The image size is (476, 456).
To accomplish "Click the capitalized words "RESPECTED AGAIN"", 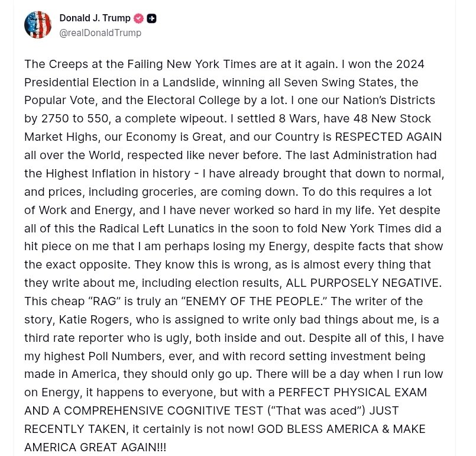I will tap(388, 137).
